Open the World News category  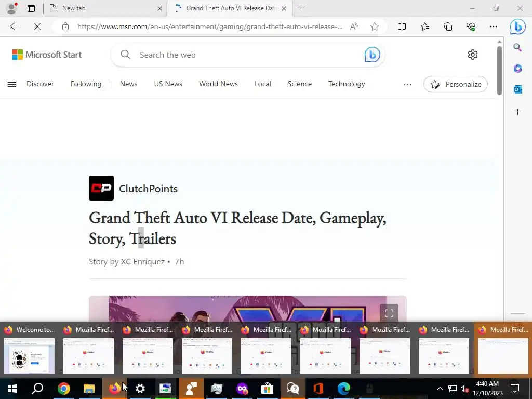(218, 84)
